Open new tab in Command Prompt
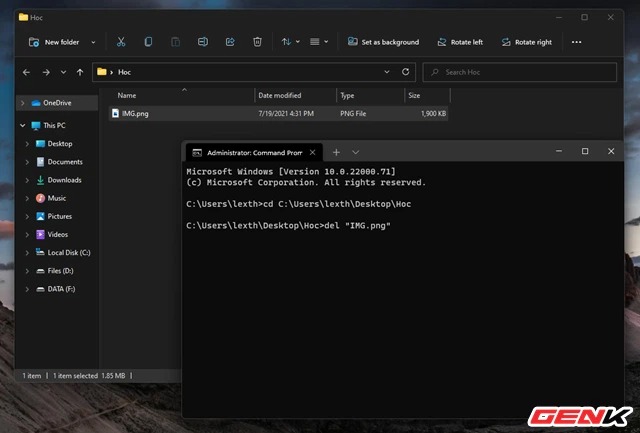 point(336,152)
